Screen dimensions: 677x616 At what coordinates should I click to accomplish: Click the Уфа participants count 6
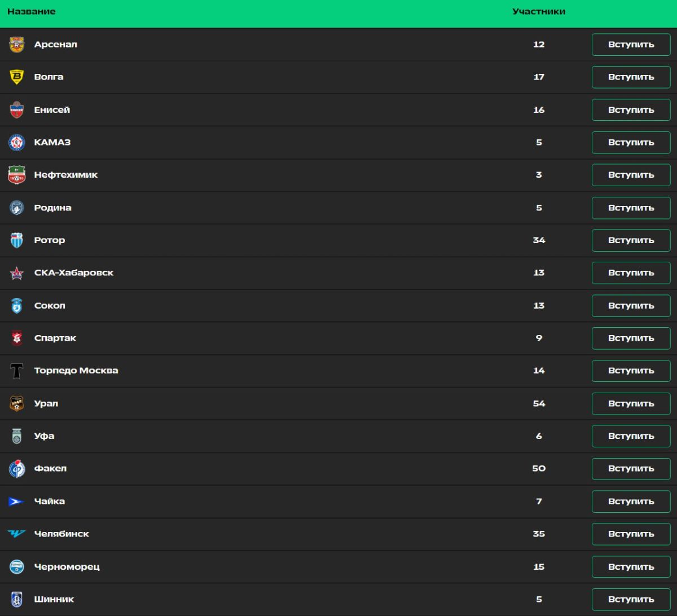[x=539, y=436]
